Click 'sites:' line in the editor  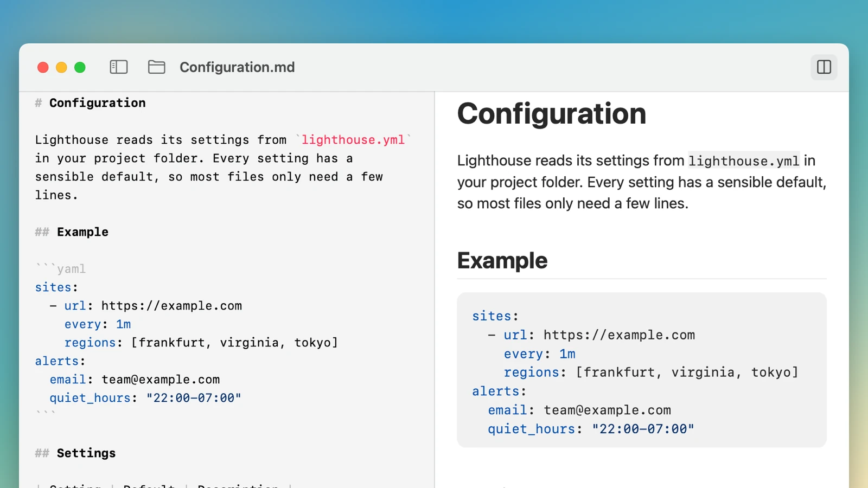click(x=57, y=287)
